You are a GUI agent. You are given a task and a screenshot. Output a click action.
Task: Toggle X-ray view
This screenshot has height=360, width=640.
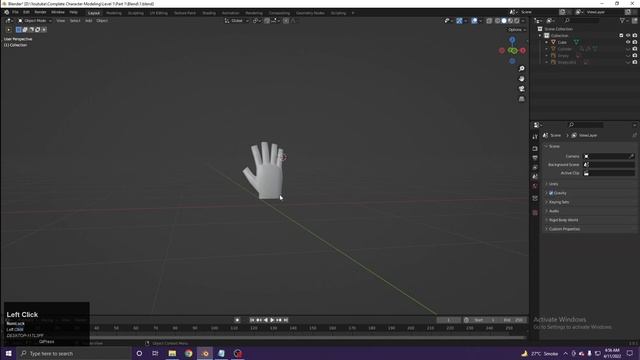[489, 21]
